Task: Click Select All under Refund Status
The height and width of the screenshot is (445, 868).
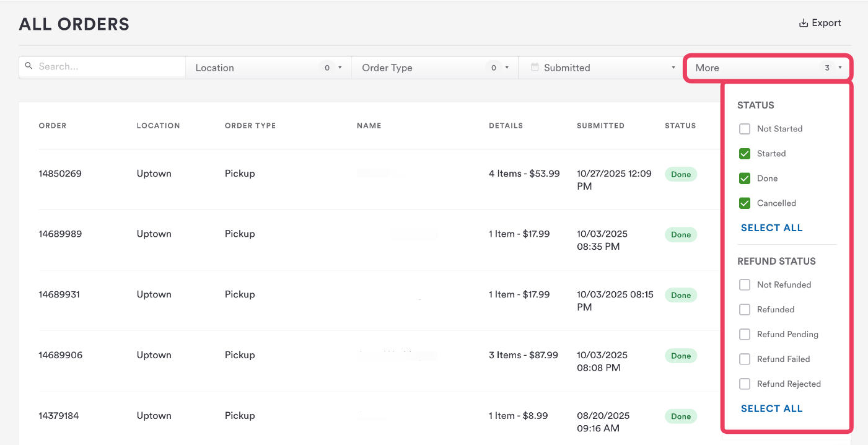Action: 771,409
